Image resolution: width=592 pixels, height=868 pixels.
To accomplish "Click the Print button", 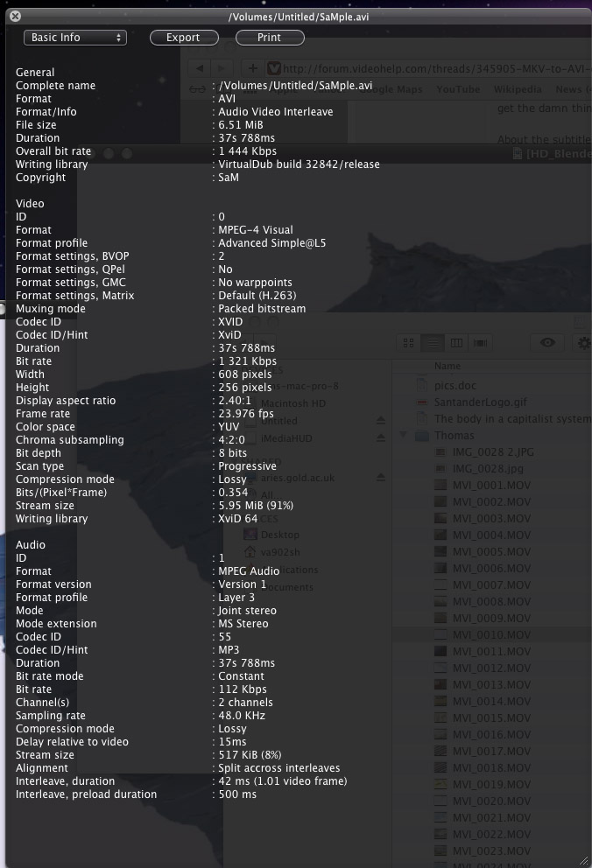I will click(x=270, y=38).
